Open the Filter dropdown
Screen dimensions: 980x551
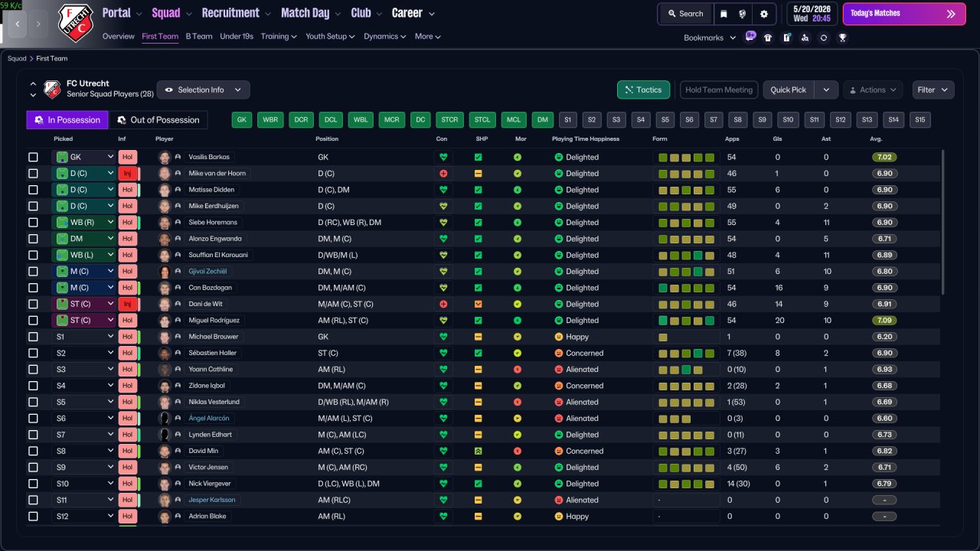[x=933, y=90]
